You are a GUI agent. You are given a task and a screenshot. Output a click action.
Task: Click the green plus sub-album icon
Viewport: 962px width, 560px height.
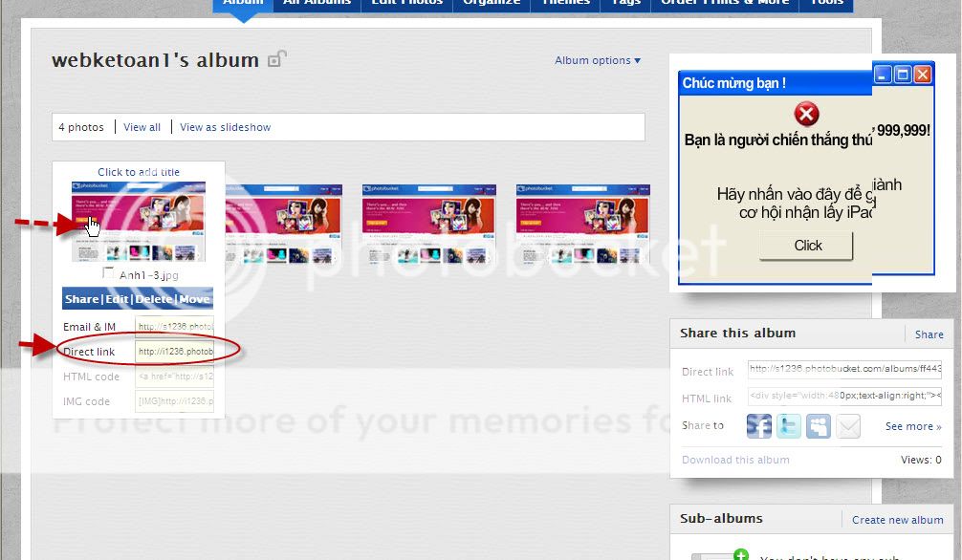click(x=740, y=555)
